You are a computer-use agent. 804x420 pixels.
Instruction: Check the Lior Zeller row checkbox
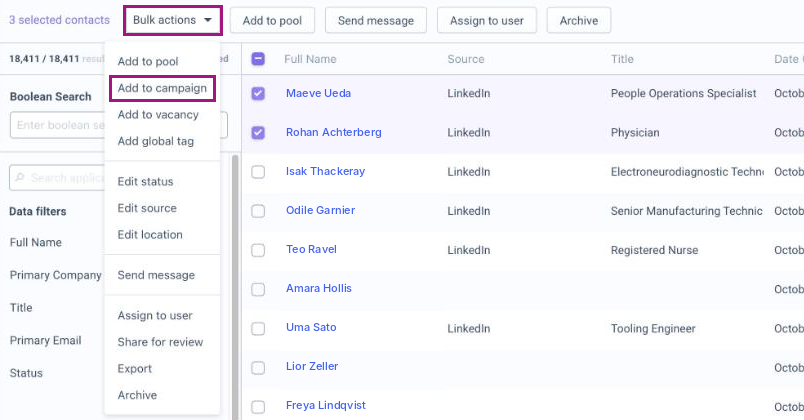(258, 367)
